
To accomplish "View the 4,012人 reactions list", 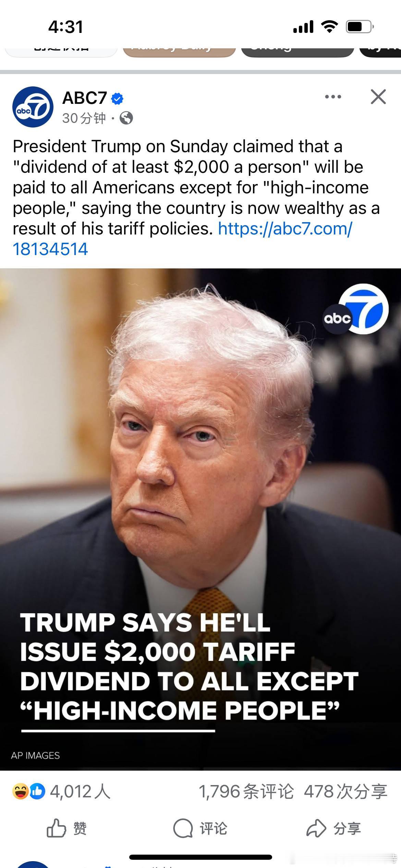I will tap(80, 792).
